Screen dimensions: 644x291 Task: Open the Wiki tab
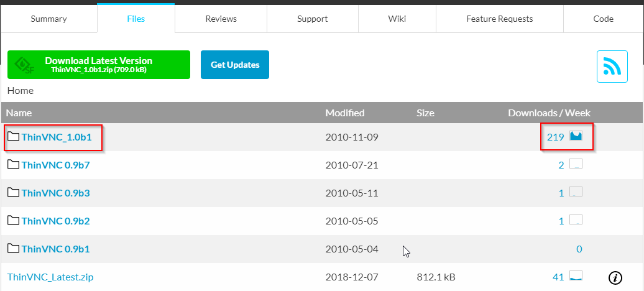[x=397, y=19]
